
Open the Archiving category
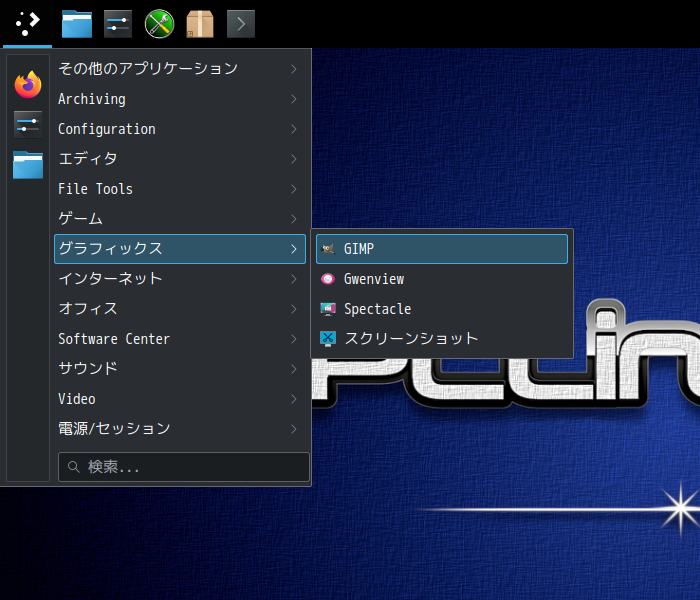click(x=180, y=99)
